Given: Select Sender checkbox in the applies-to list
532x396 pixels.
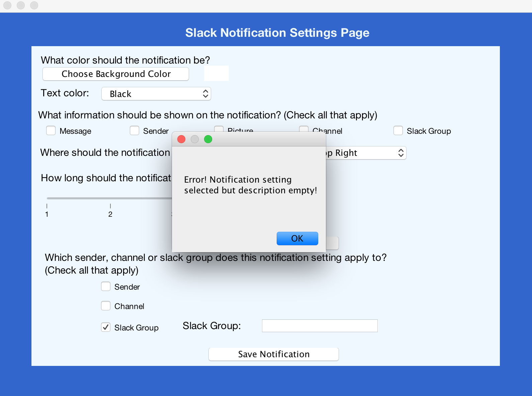Looking at the screenshot, I should coord(106,287).
